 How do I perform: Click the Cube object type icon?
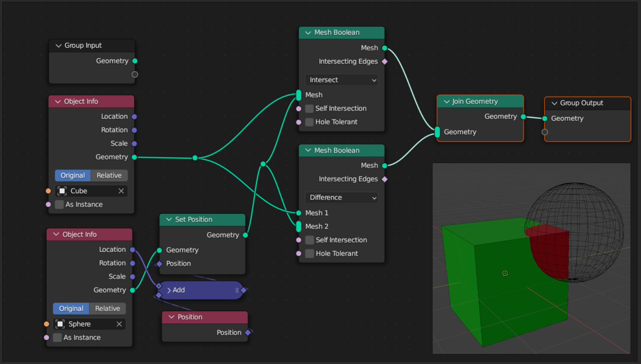pos(62,191)
